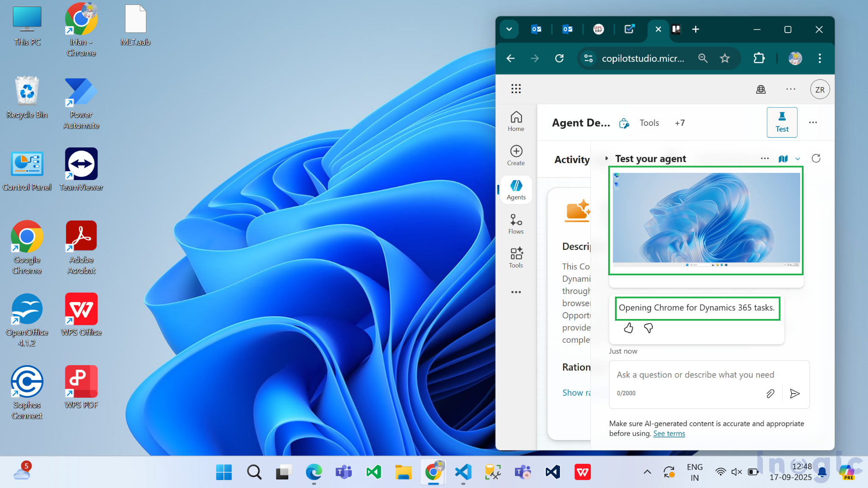The width and height of the screenshot is (868, 488).
Task: Expand the +7 hidden tabs menu
Action: click(x=680, y=123)
